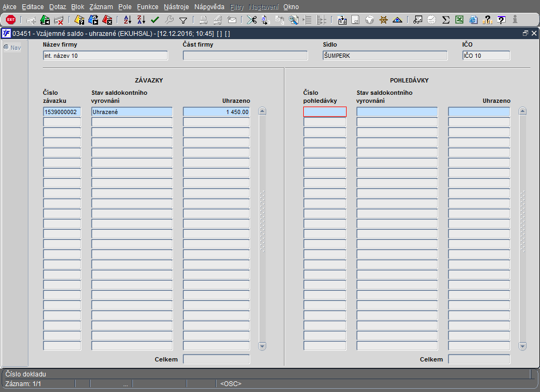Click the copy field 'a' arrow icon
Viewport: 540px width, 392px height.
[266, 20]
